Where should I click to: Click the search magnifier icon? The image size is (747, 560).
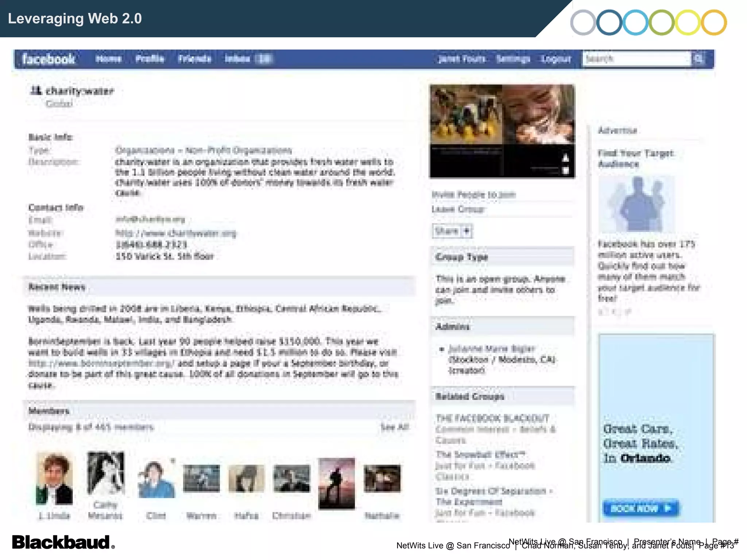(699, 59)
